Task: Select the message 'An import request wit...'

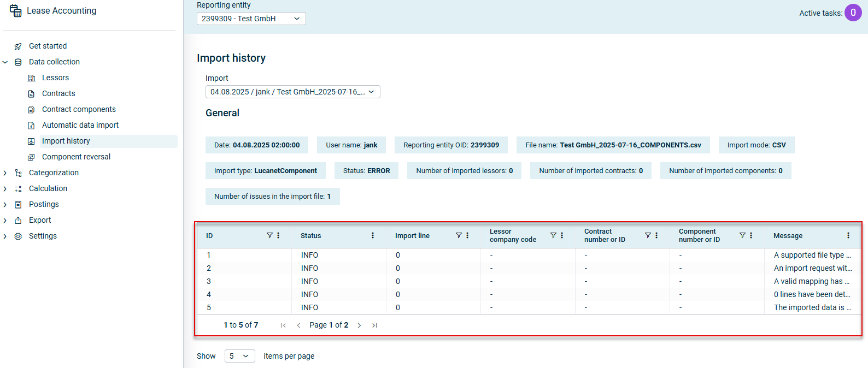Action: pyautogui.click(x=813, y=268)
